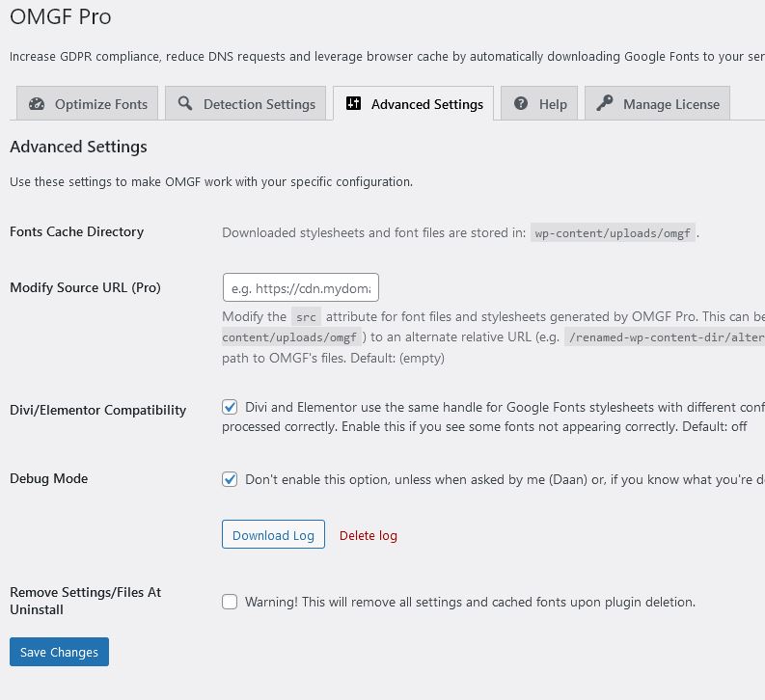Screen dimensions: 765x700
Task: Click the Debug Mode setting label
Action: coord(49,478)
